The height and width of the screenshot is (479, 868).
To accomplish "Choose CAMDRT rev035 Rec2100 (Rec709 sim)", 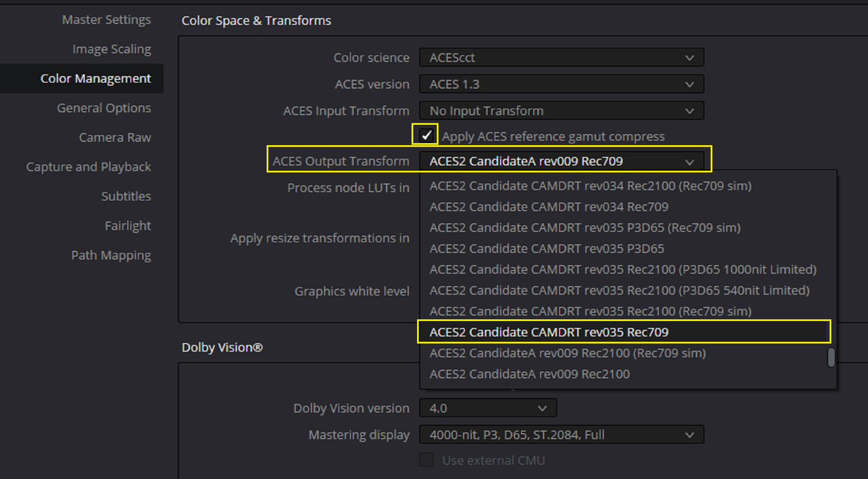I will (627, 312).
